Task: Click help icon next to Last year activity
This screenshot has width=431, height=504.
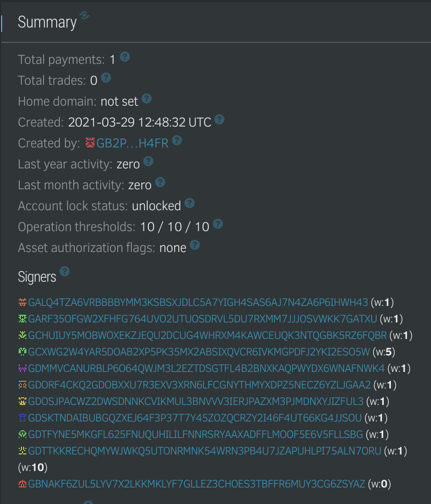Action: 148,161
